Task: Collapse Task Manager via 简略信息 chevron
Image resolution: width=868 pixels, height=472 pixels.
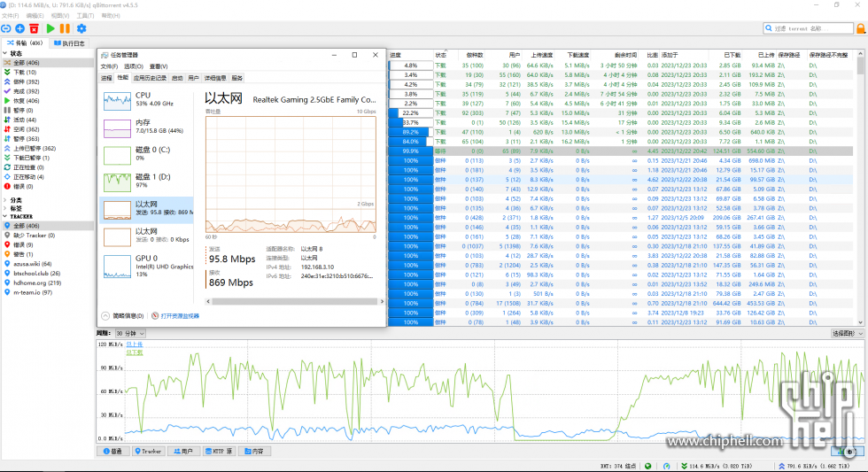Action: [105, 316]
